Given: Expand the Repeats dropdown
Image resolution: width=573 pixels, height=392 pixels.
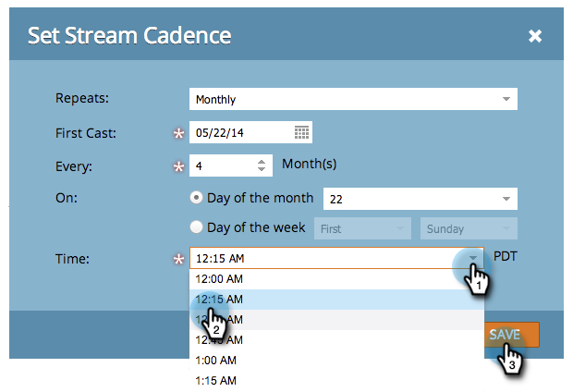Looking at the screenshot, I should click(x=506, y=99).
